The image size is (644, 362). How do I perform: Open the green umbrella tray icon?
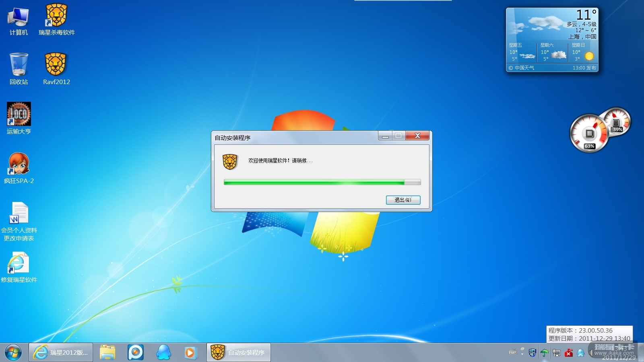544,353
